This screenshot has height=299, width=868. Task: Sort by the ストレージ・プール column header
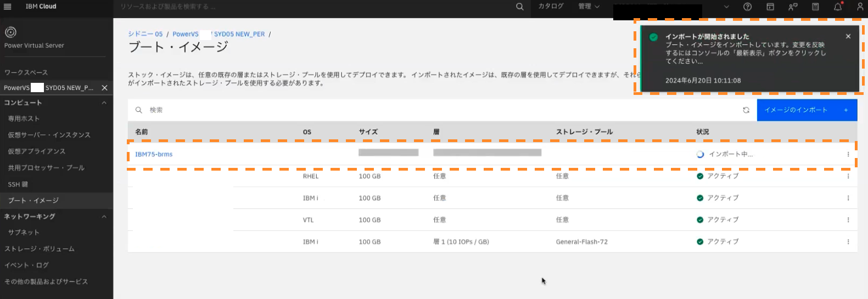584,132
